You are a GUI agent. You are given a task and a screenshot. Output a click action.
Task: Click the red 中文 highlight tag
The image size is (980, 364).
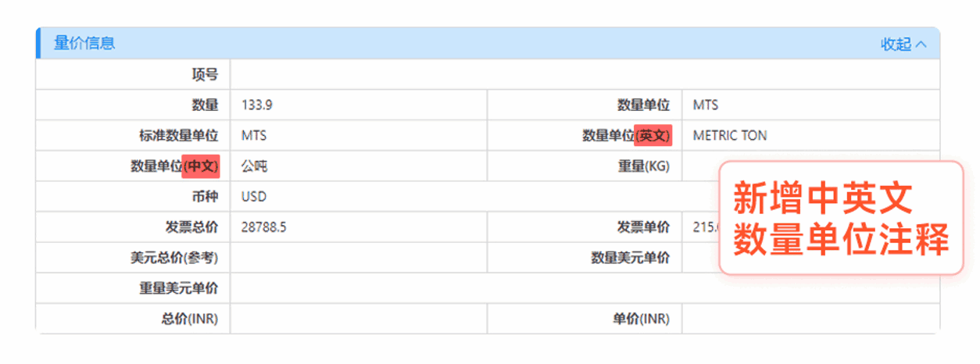coord(201,166)
